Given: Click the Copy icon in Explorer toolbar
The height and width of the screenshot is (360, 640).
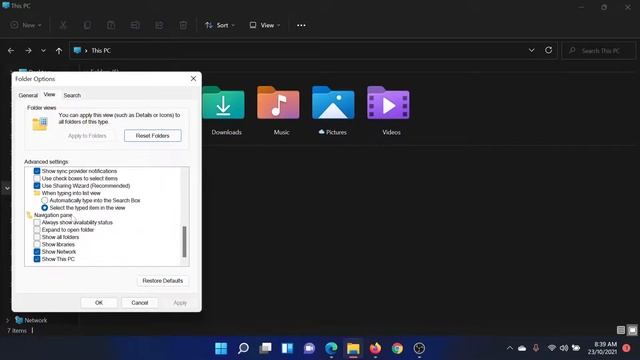Looking at the screenshot, I should (x=87, y=25).
